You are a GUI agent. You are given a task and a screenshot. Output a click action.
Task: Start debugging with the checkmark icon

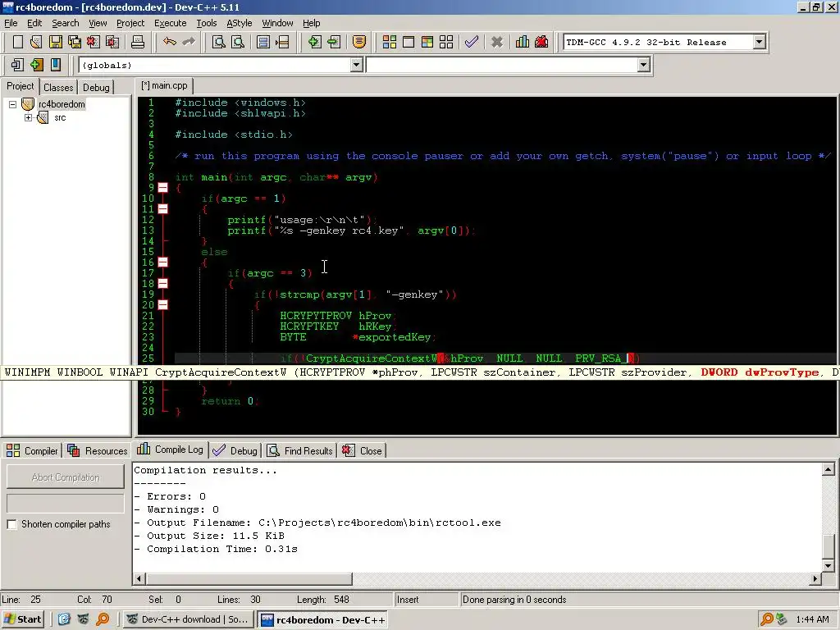(x=472, y=42)
